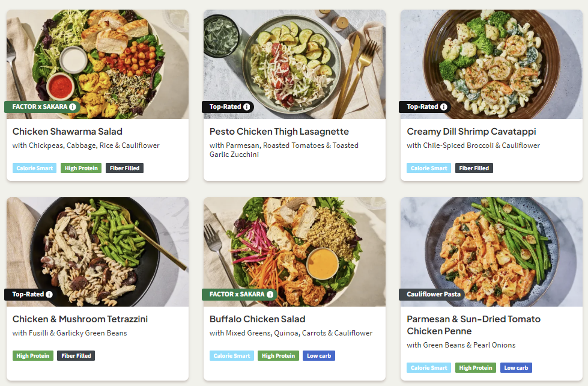The height and width of the screenshot is (386, 588).
Task: Click High Protein tag on Chicken Penne
Action: click(x=475, y=368)
